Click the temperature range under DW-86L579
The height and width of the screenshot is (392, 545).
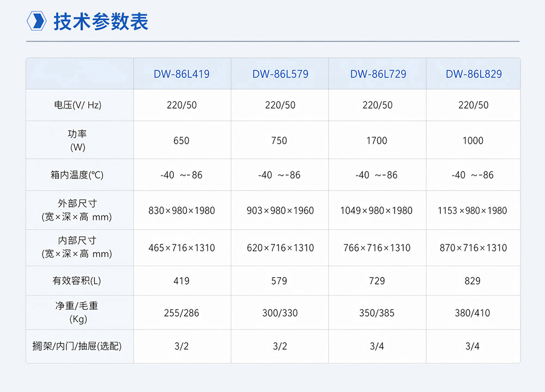click(279, 175)
